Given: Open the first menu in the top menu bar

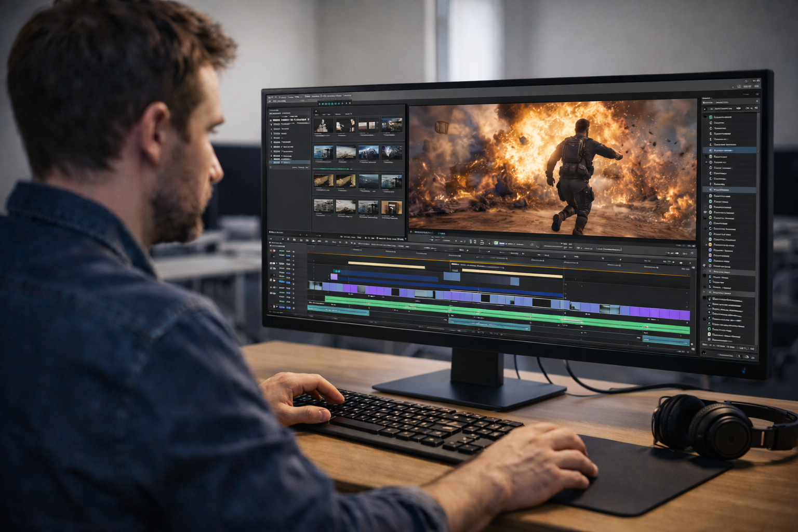Looking at the screenshot, I should pyautogui.click(x=270, y=97).
